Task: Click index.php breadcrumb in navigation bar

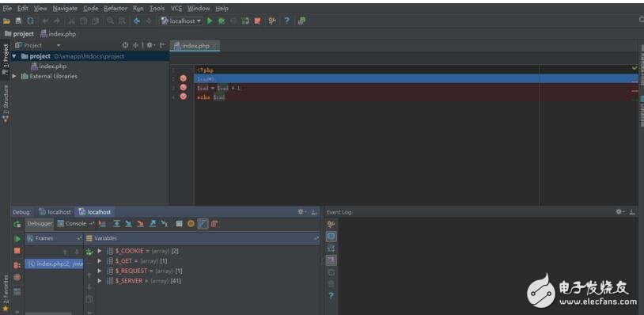Action: (58, 34)
